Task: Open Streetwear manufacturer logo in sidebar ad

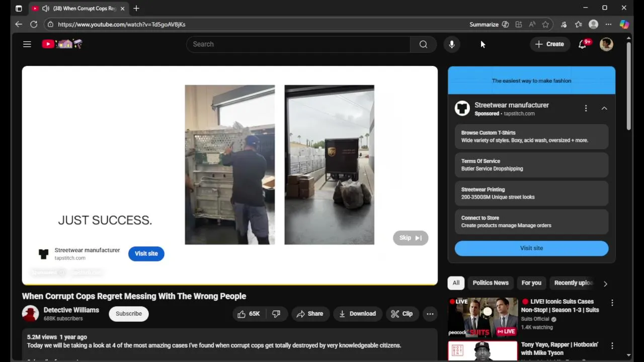Action: (462, 109)
